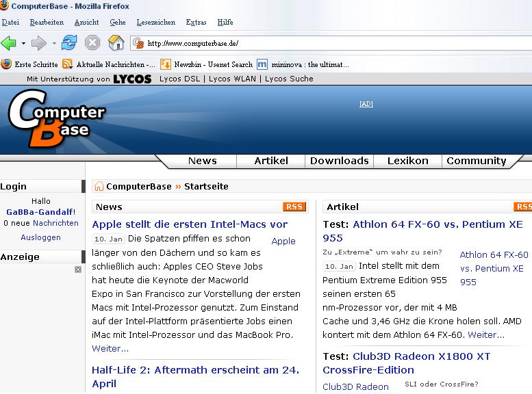
Task: Open headline Apple stellt die ersten Intel-Macs vor
Action: point(190,224)
